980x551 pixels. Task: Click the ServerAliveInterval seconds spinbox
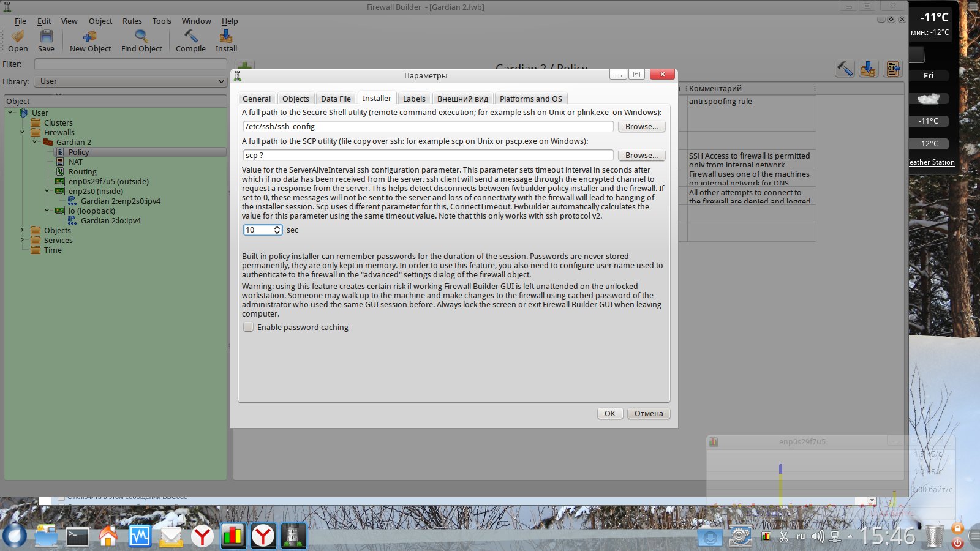[262, 230]
